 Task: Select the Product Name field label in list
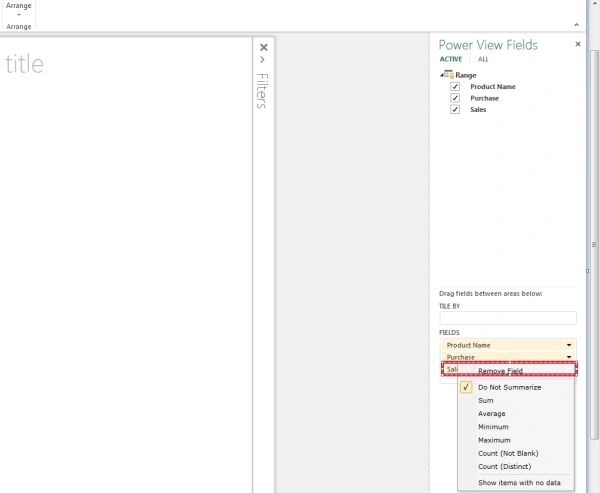click(493, 87)
